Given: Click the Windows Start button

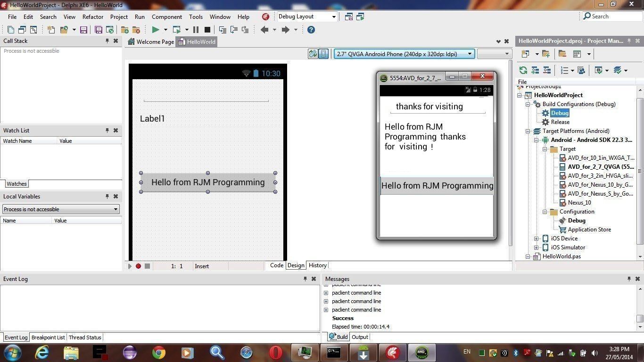Looking at the screenshot, I should pyautogui.click(x=12, y=352).
